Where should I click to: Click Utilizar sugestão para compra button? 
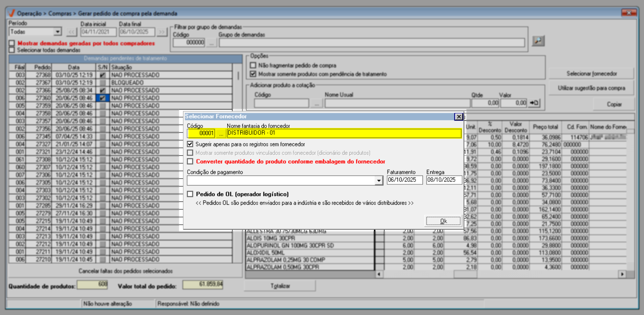point(591,88)
